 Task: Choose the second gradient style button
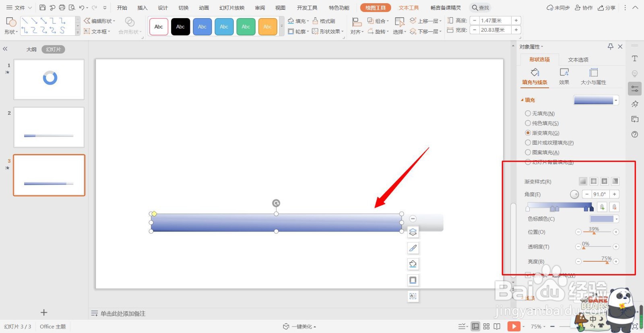point(594,181)
